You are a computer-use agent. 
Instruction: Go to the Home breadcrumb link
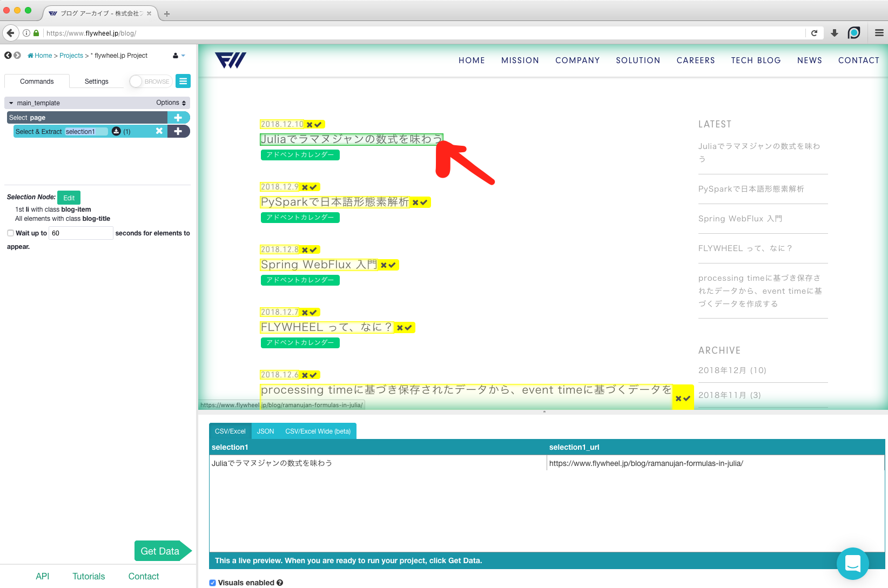click(x=40, y=56)
